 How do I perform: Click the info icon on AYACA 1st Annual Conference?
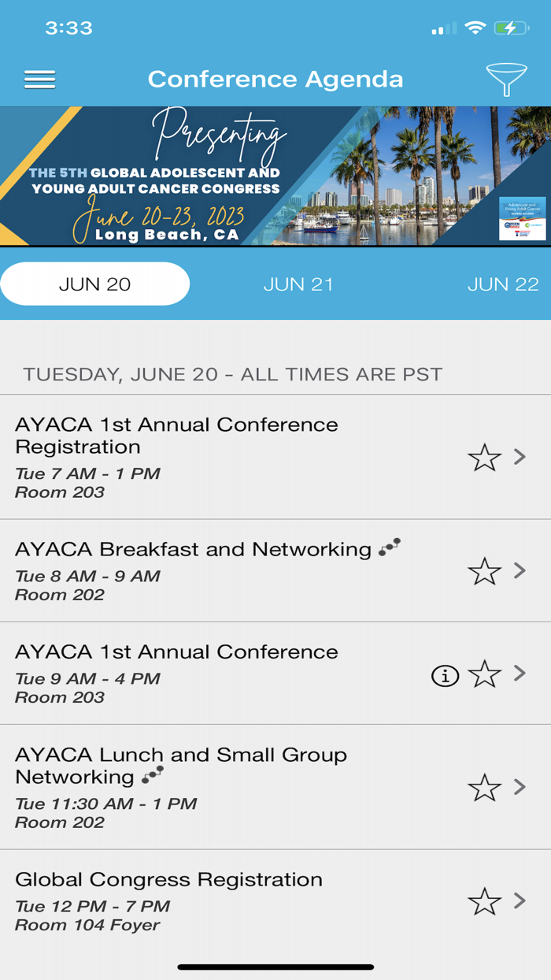[x=445, y=675]
